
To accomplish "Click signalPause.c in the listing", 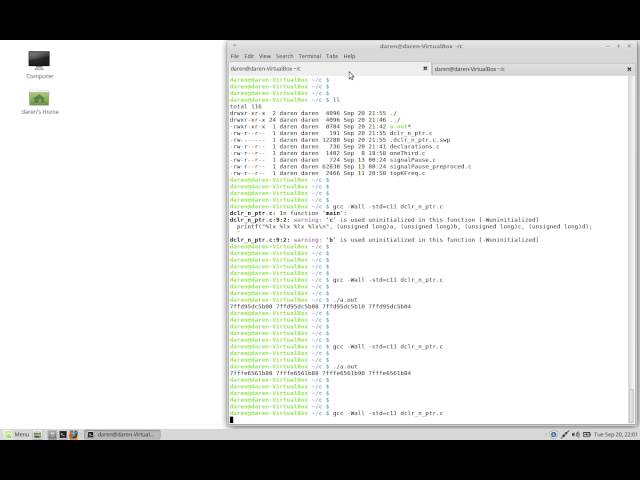I will pos(412,160).
